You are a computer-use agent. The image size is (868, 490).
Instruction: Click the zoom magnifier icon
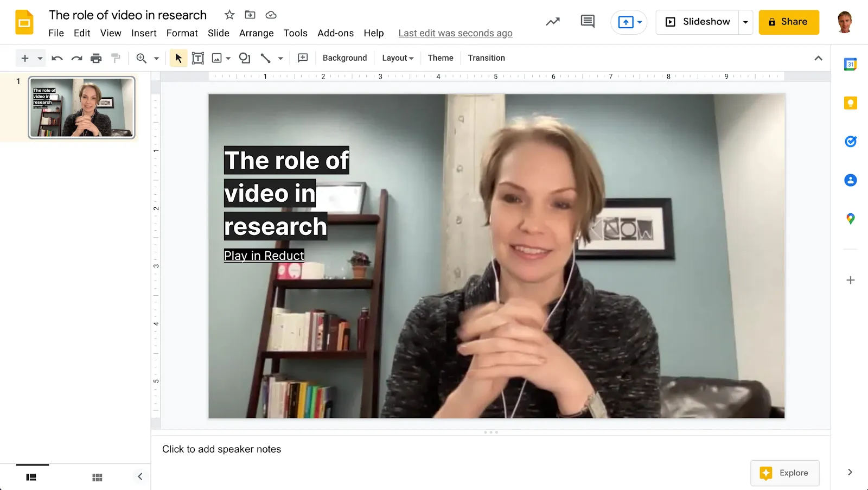(142, 58)
